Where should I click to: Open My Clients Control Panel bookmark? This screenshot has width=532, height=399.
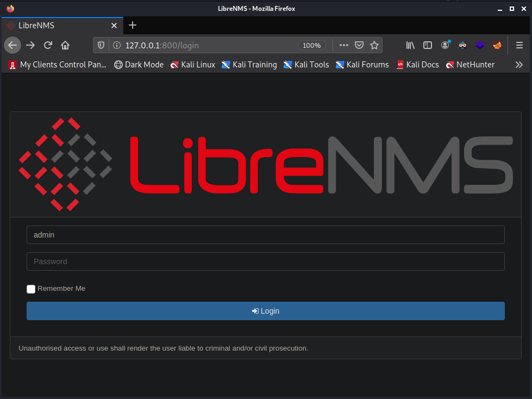coord(58,65)
